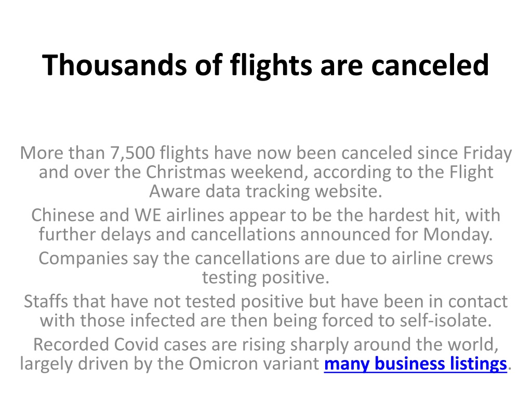532x399 pixels.
Task: Select the 'Companies say the cancellations' line
Action: 265,259
